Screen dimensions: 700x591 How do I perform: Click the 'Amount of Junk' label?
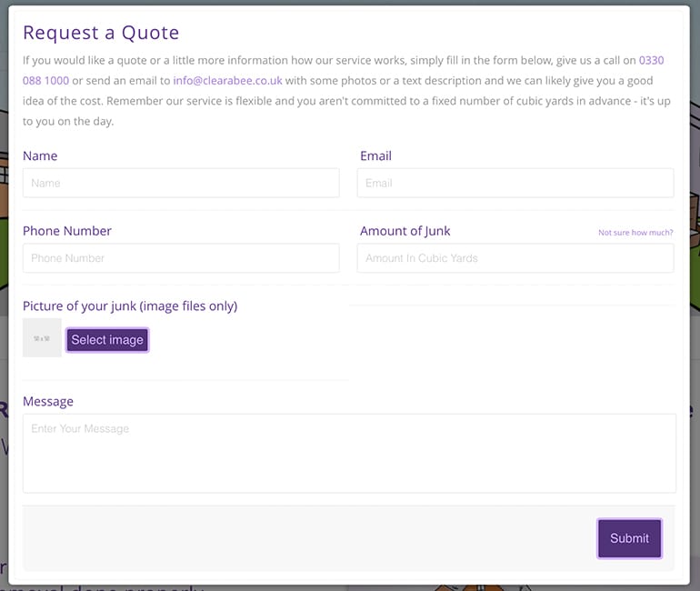(x=405, y=231)
